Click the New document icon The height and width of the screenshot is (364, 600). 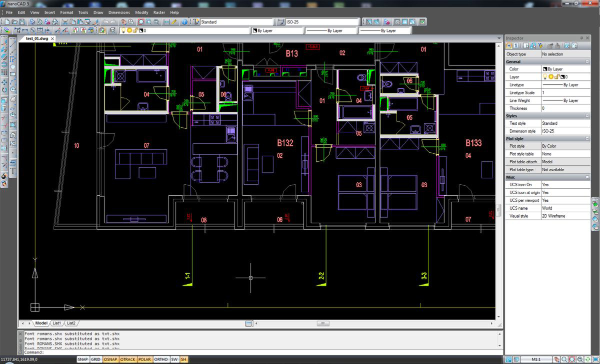(x=7, y=22)
